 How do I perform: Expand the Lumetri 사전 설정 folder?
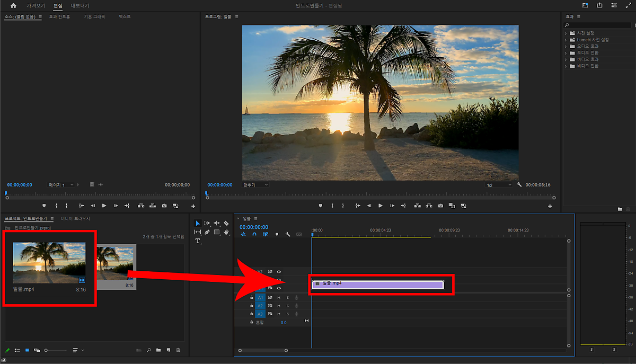tap(566, 40)
